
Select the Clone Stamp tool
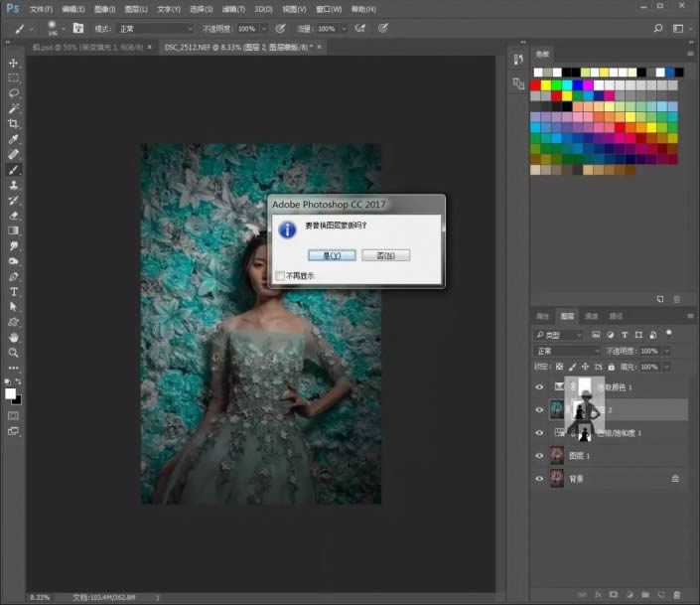click(14, 185)
